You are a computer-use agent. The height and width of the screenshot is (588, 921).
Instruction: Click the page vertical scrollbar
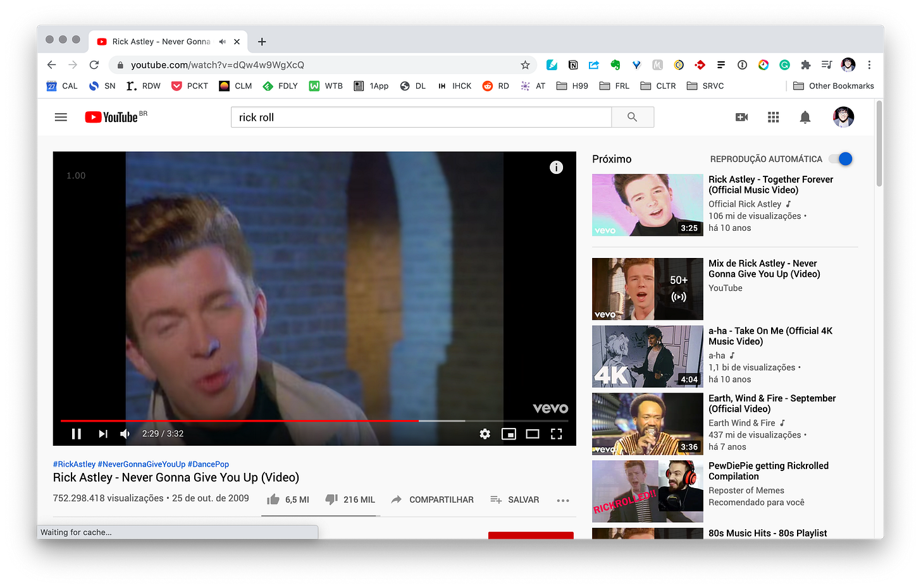tap(879, 143)
